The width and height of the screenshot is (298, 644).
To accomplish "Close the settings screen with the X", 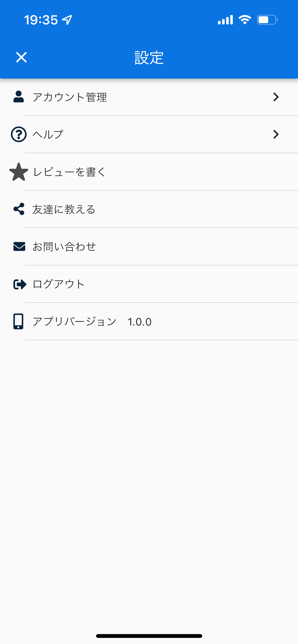I will pyautogui.click(x=21, y=57).
